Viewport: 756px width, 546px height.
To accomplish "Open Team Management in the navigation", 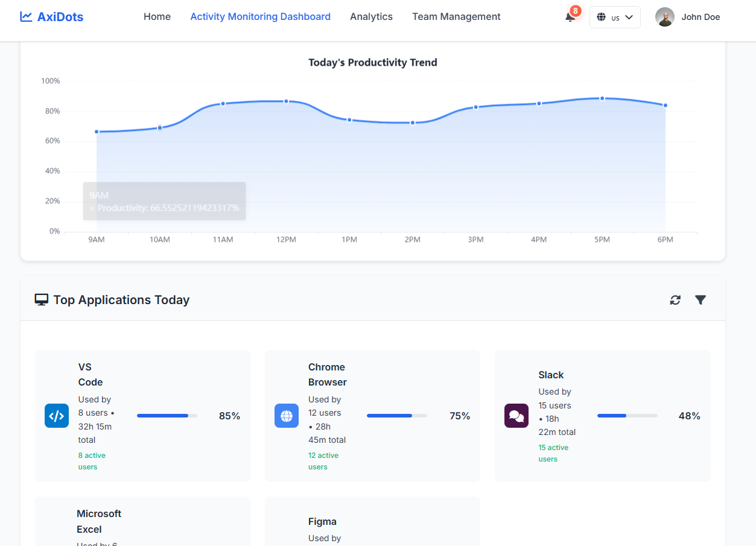I will pyautogui.click(x=456, y=17).
